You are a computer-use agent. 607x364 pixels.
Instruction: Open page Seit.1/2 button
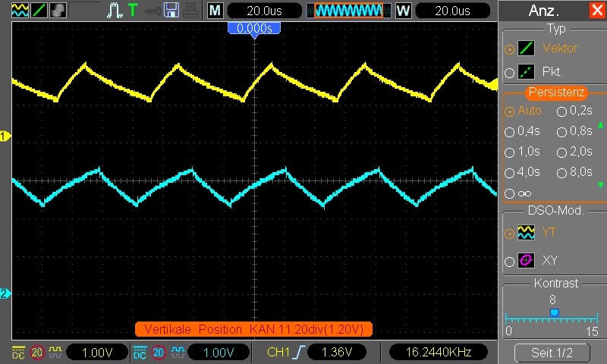(552, 353)
